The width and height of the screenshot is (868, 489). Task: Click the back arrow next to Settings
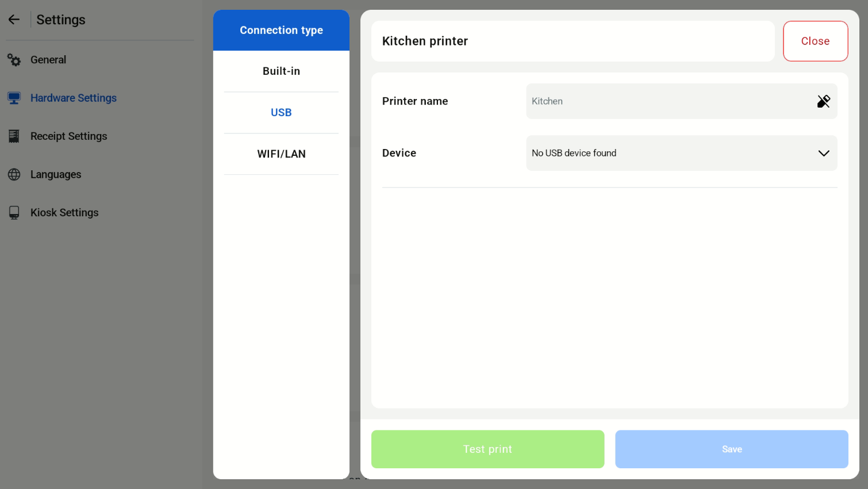point(14,20)
